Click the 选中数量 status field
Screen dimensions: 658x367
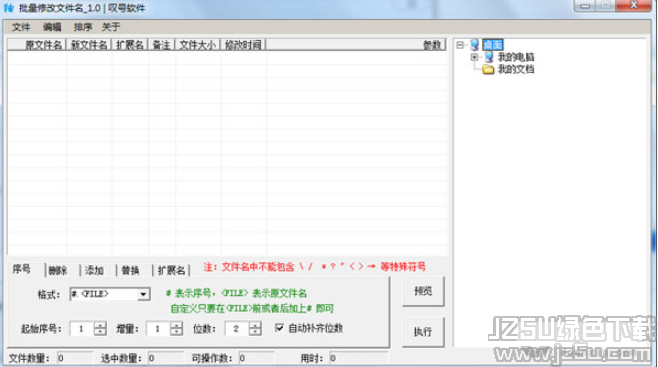(x=165, y=358)
